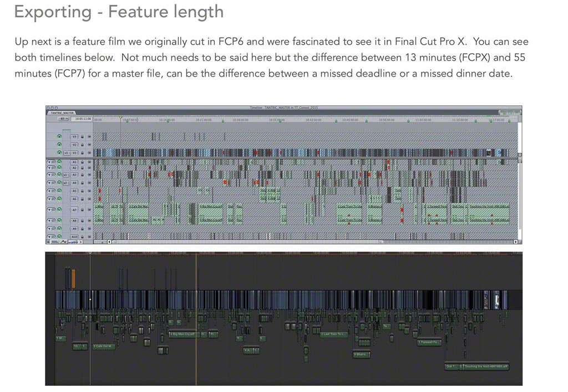Click ruler timecode 10:21:00:00 in FCP7 timeline
This screenshot has height=392, width=568.
pyautogui.click(x=203, y=120)
